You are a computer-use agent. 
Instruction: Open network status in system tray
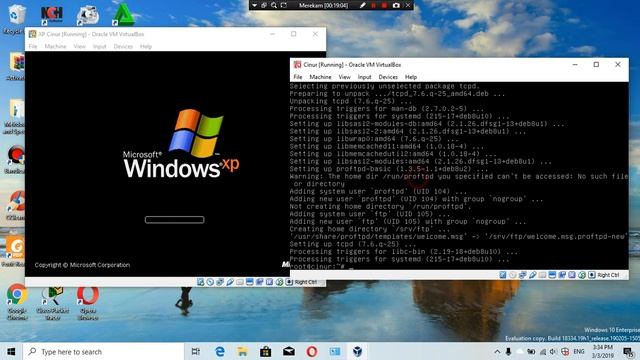(543, 351)
